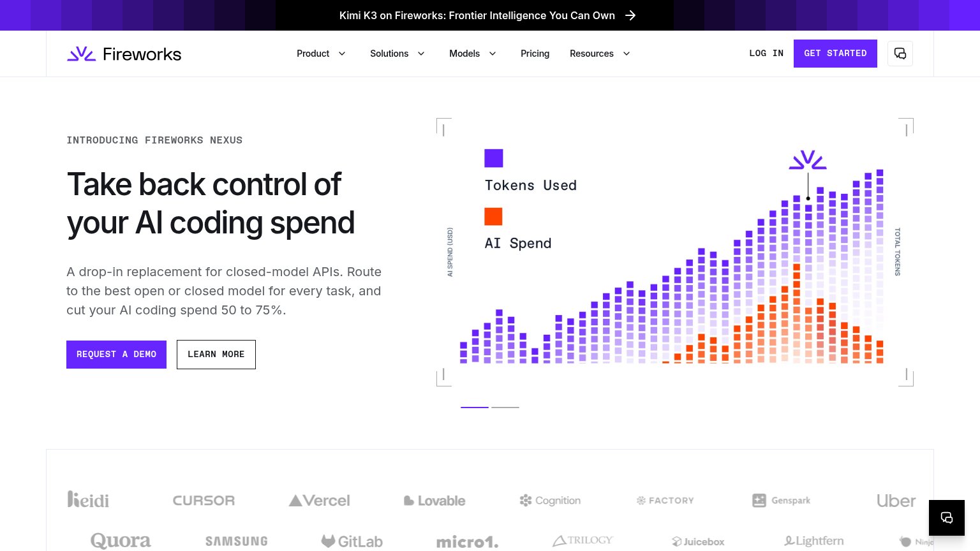The height and width of the screenshot is (551, 980).
Task: Open the chat icon next to Get Started
Action: tap(900, 54)
